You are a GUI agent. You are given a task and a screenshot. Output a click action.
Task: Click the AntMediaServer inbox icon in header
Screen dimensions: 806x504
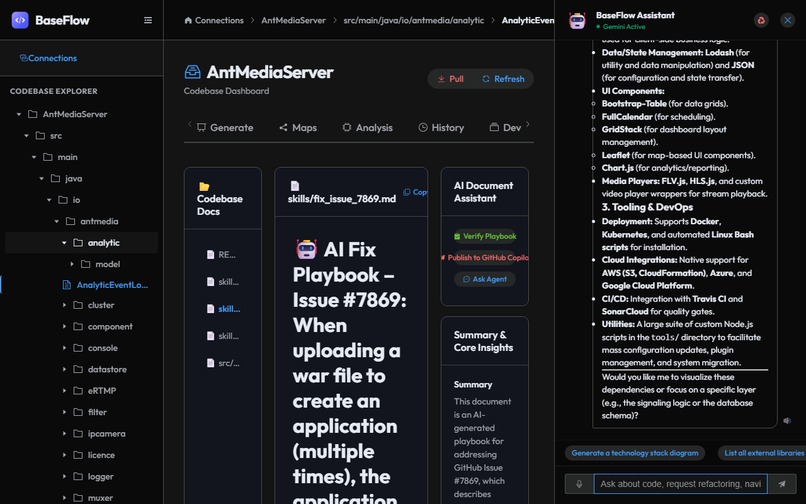tap(192, 72)
